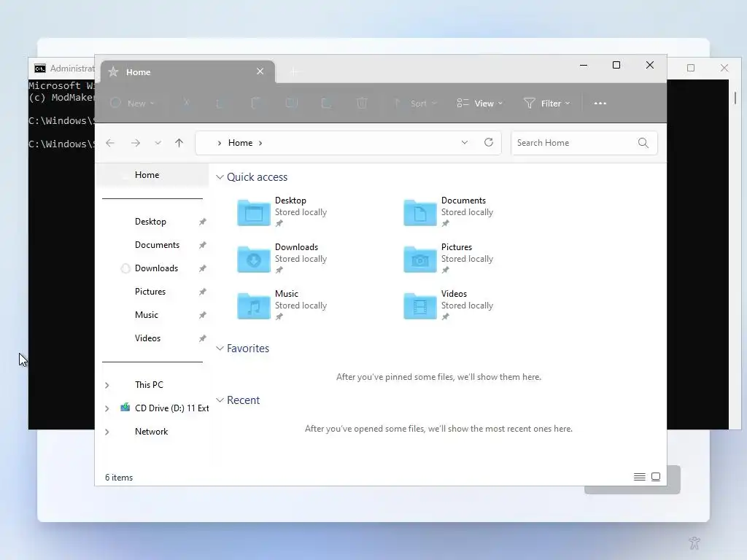Click the Command Prompt window title icon
The height and width of the screenshot is (560, 747).
tap(40, 69)
